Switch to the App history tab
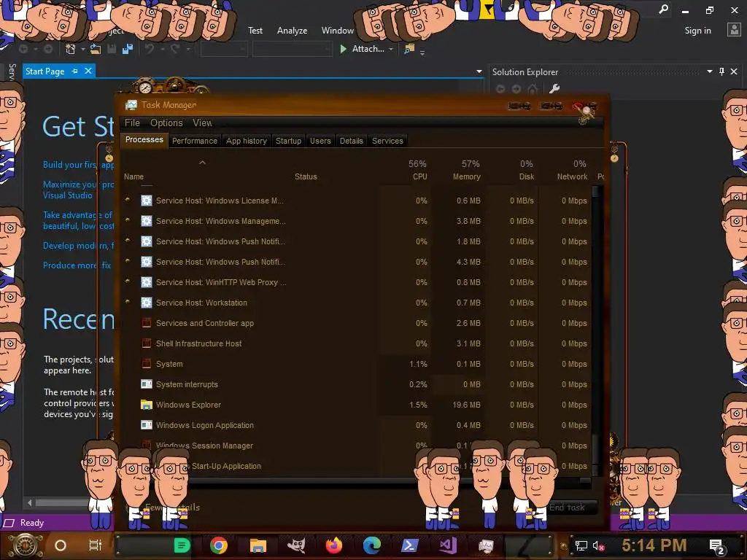747x560 pixels. coord(247,141)
